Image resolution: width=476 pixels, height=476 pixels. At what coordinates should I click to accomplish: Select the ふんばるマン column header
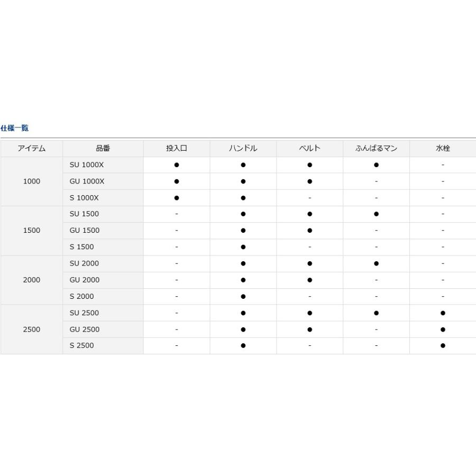pyautogui.click(x=376, y=149)
